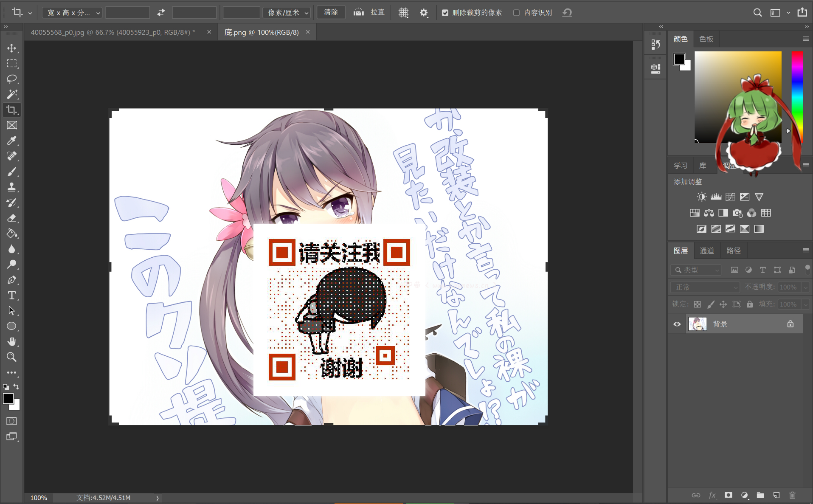Swap foreground and background colors
813x504 pixels.
(x=16, y=387)
